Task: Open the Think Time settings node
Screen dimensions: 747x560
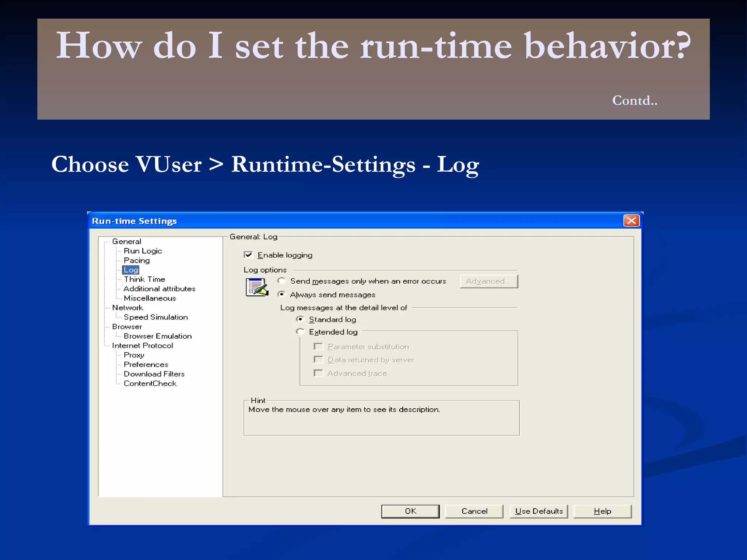Action: point(144,279)
